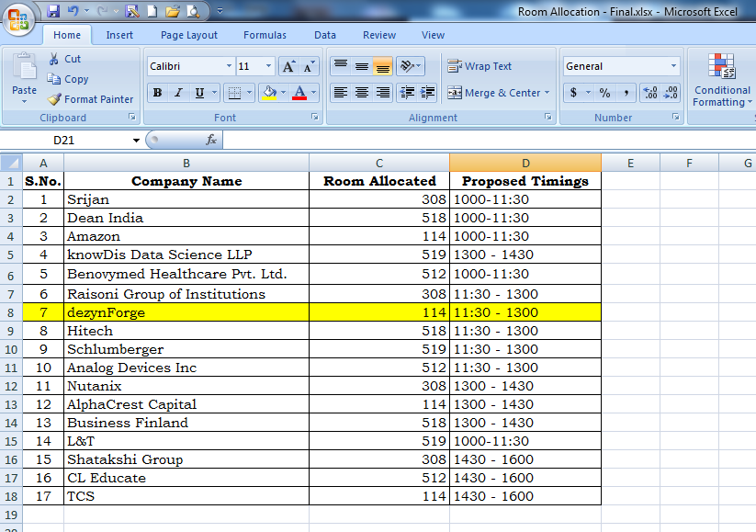The height and width of the screenshot is (532, 756).
Task: Open Conditional Formatting menu
Action: pyautogui.click(x=722, y=80)
